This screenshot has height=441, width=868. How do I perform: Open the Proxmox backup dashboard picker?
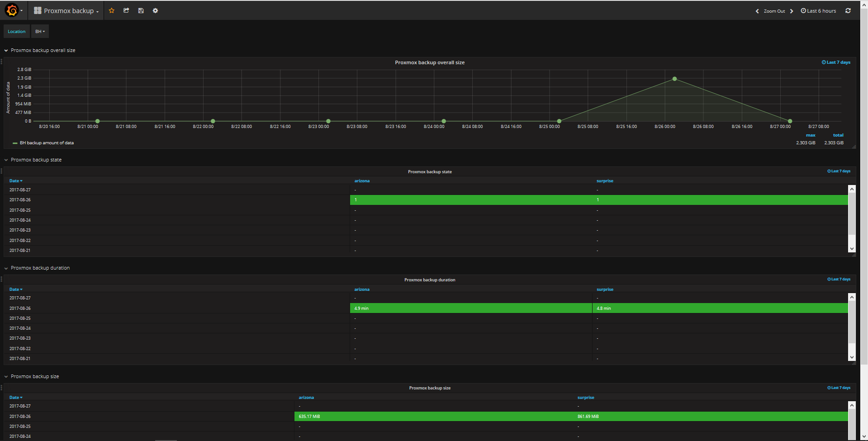coord(66,11)
